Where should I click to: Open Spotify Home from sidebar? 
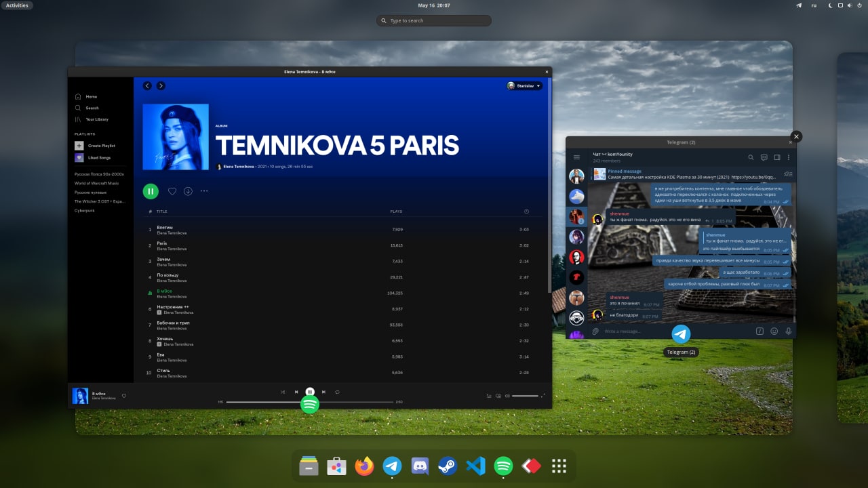point(86,96)
